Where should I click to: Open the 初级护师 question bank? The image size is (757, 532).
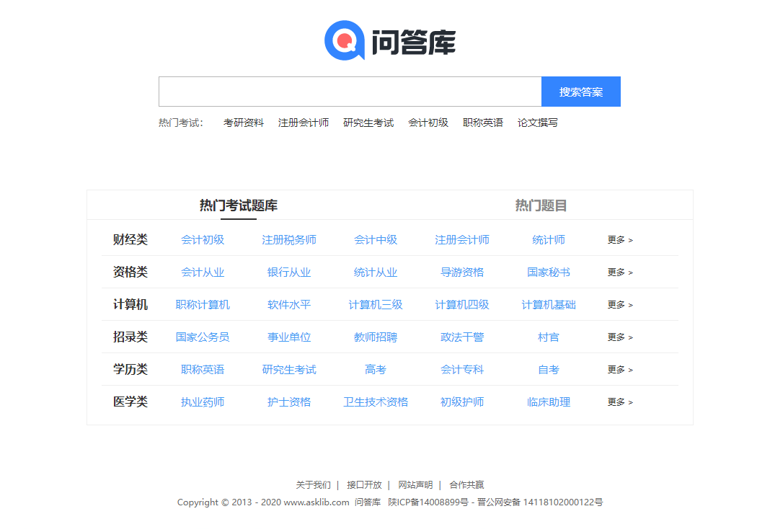pyautogui.click(x=462, y=402)
